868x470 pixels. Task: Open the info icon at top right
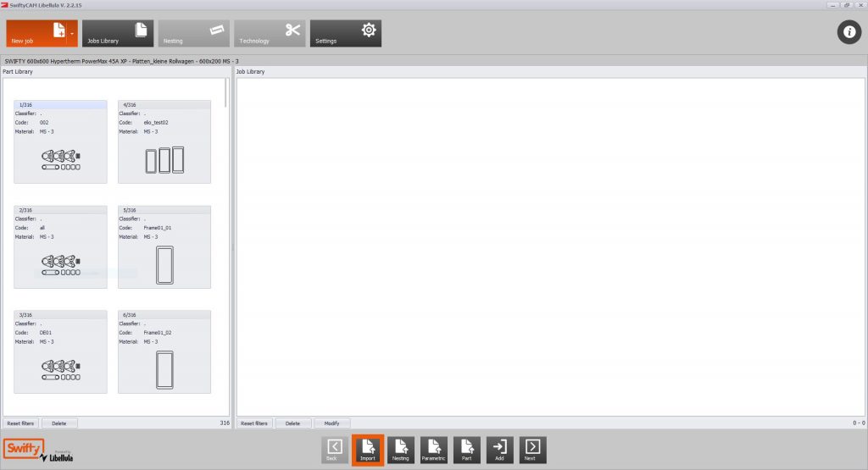point(849,33)
